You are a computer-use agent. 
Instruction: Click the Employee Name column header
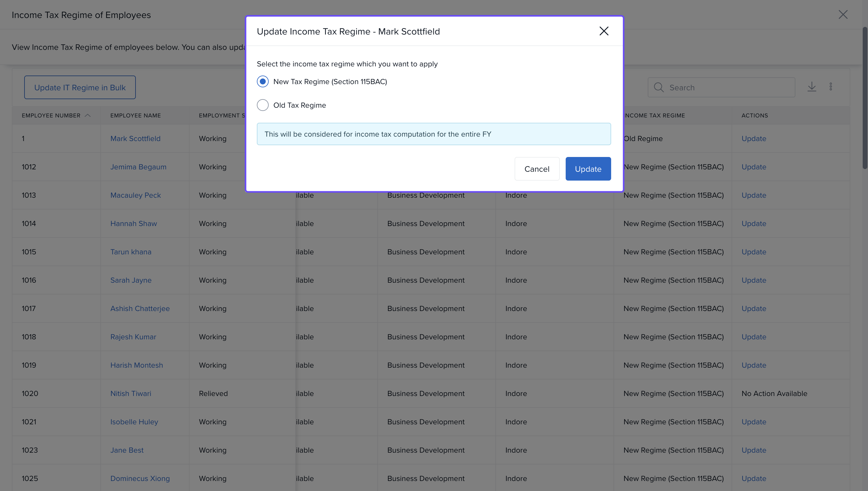pos(135,115)
